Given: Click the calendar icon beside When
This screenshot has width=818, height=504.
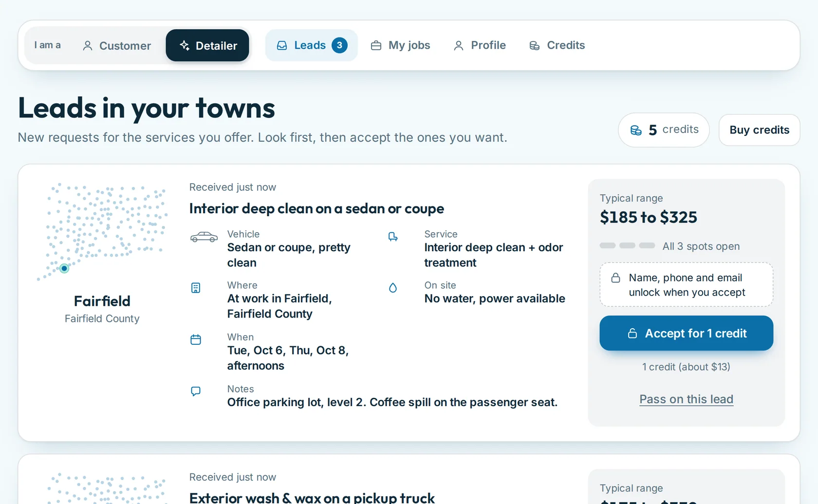Looking at the screenshot, I should pyautogui.click(x=196, y=339).
